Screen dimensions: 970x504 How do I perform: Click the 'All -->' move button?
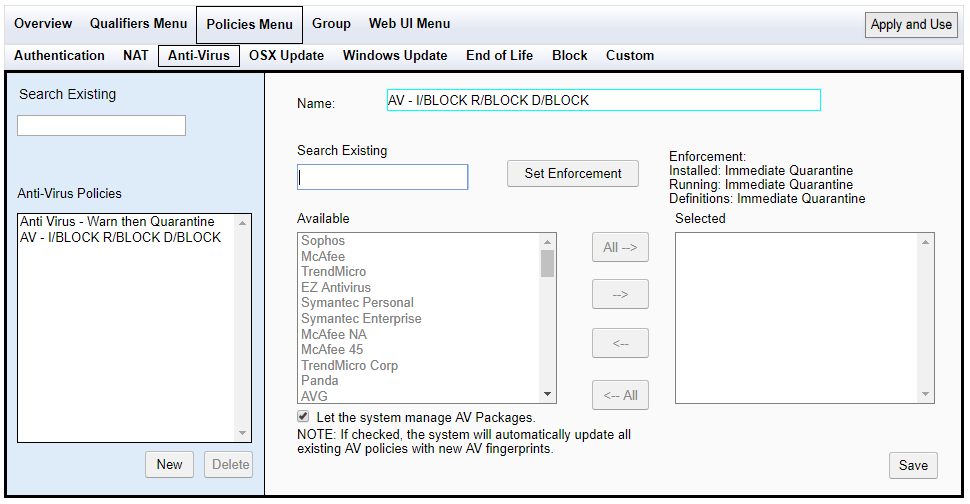[x=620, y=247]
